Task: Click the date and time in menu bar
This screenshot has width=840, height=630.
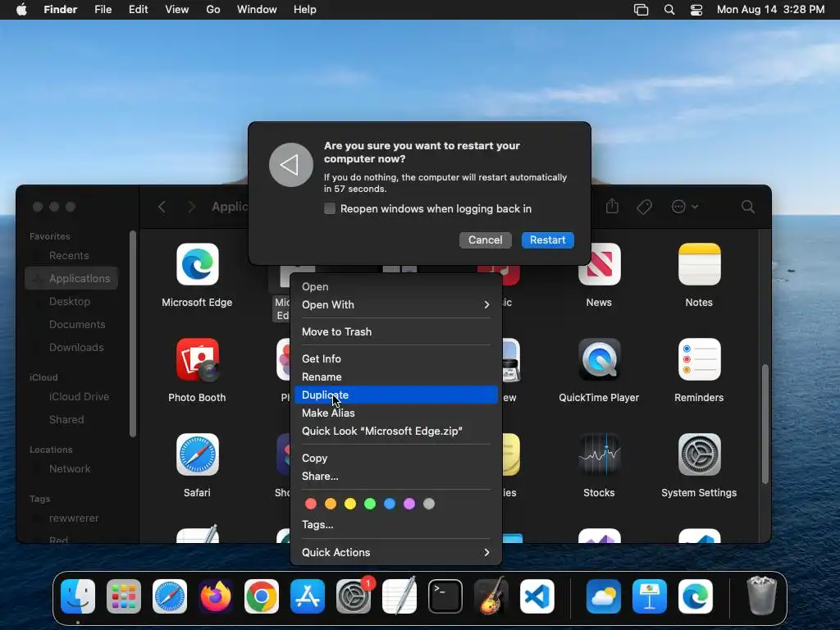Action: [x=770, y=10]
